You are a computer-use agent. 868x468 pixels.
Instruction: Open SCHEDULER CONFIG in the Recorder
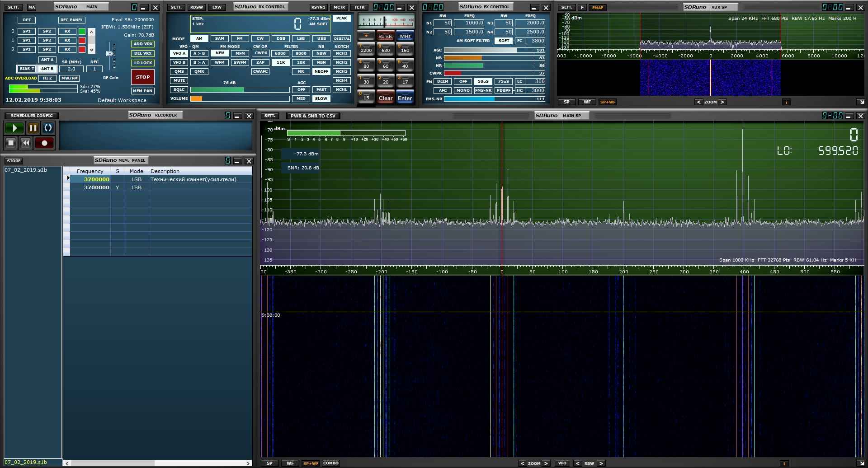(x=32, y=116)
